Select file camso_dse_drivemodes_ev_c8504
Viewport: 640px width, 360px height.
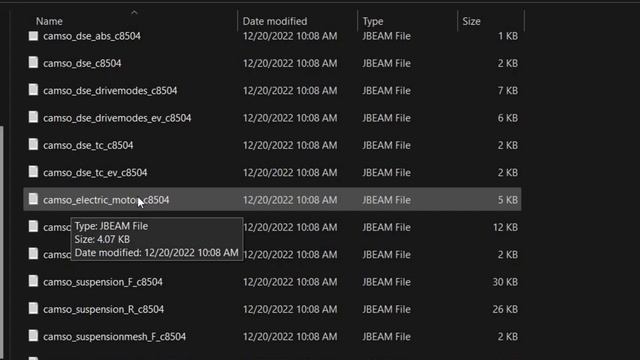pos(117,118)
